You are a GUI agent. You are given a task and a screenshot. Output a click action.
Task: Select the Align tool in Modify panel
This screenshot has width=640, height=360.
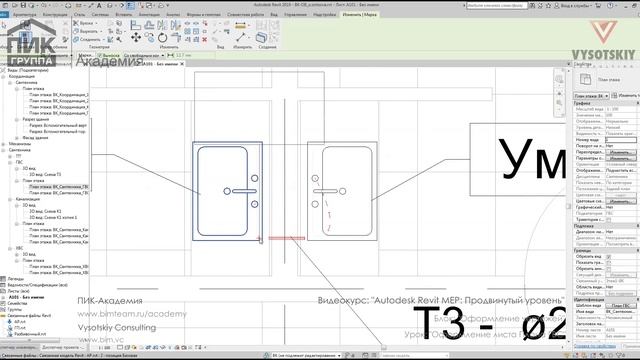136,25
